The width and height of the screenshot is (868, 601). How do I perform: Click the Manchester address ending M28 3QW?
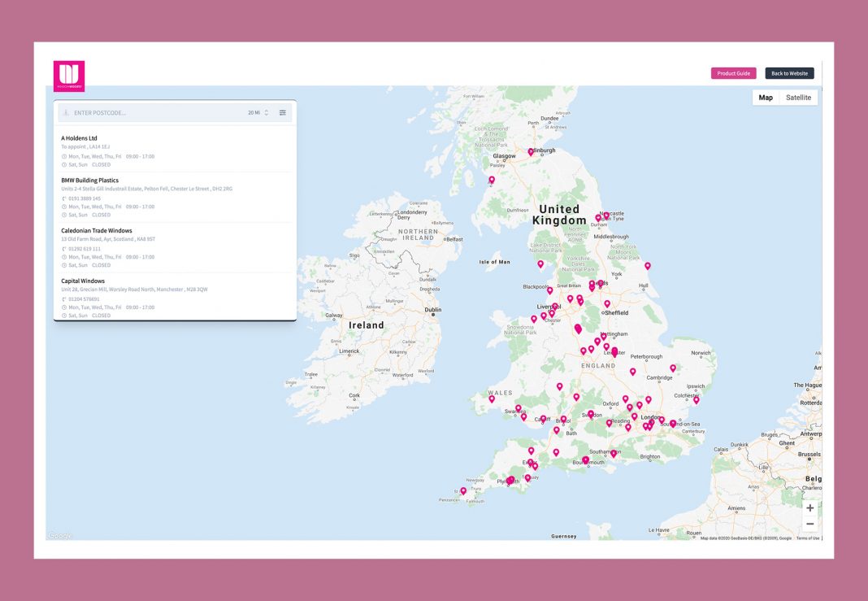(x=135, y=290)
